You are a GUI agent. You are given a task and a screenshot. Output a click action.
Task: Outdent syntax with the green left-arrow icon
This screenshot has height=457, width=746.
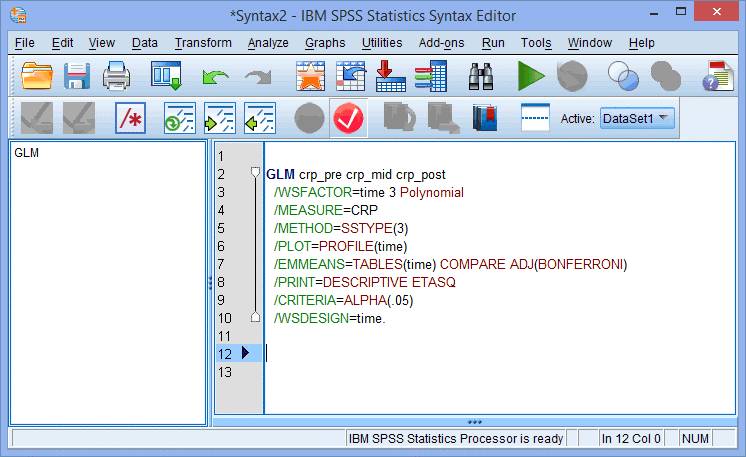[259, 118]
